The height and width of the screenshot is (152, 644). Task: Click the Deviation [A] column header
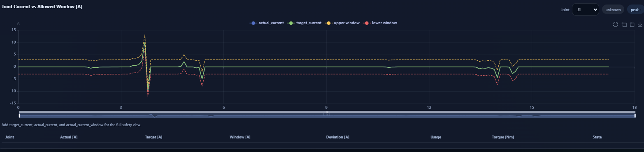click(x=337, y=137)
